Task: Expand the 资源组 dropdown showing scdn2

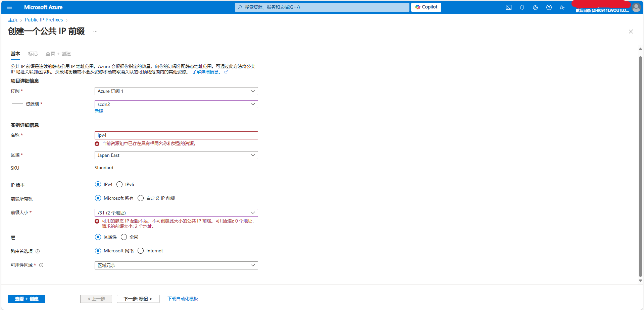Action: 176,104
